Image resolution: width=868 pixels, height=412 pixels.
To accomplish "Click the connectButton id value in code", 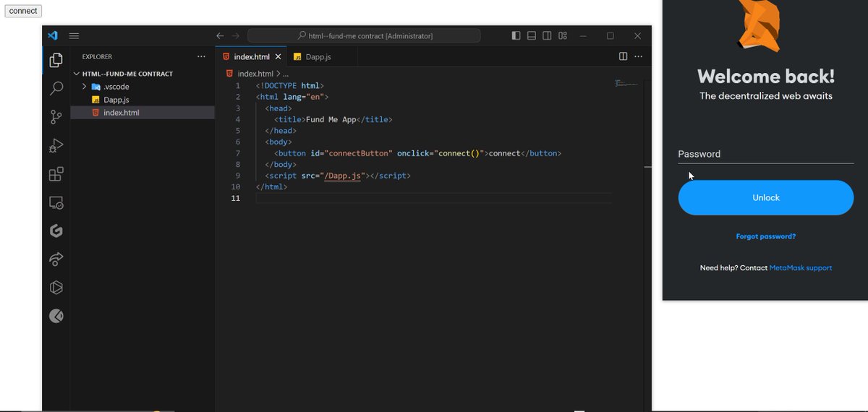I will click(359, 153).
